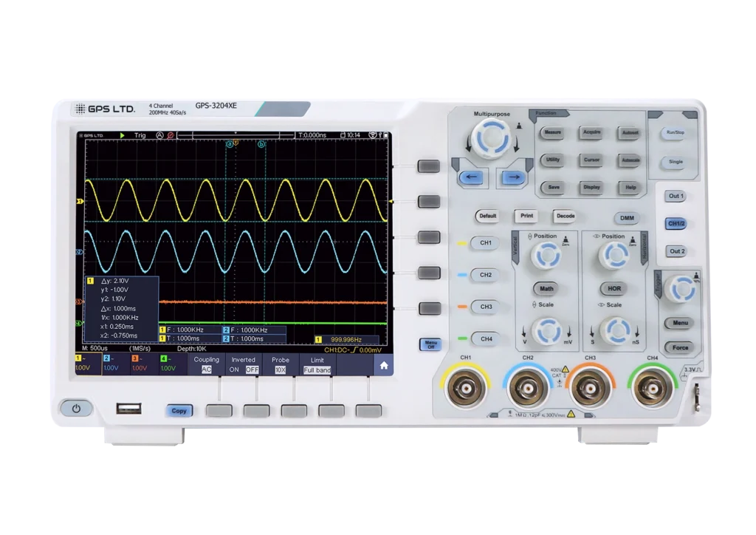Screen dimensions: 756x535
Task: Toggle the Menu Off button
Action: [x=430, y=344]
